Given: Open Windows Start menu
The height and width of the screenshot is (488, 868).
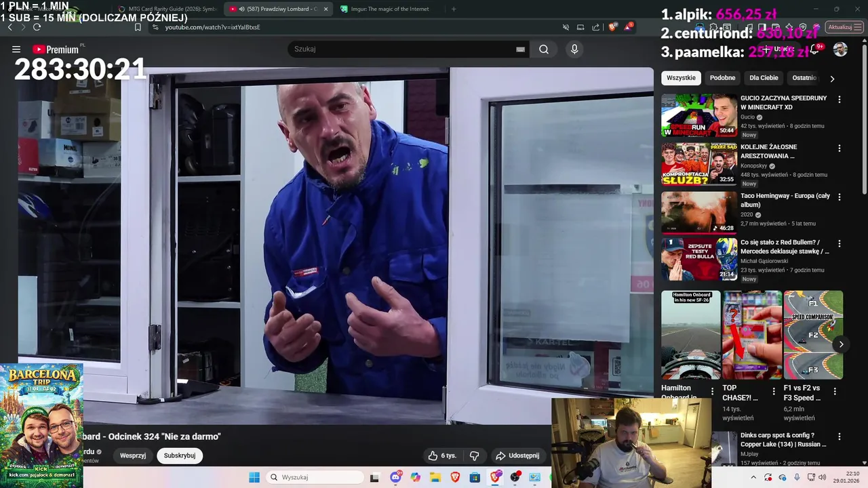Looking at the screenshot, I should 254,477.
